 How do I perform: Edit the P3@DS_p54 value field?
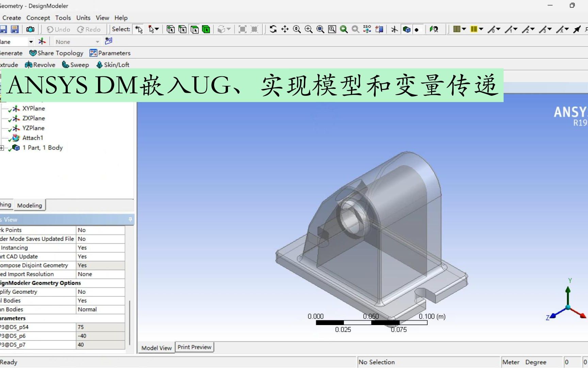pyautogui.click(x=100, y=327)
